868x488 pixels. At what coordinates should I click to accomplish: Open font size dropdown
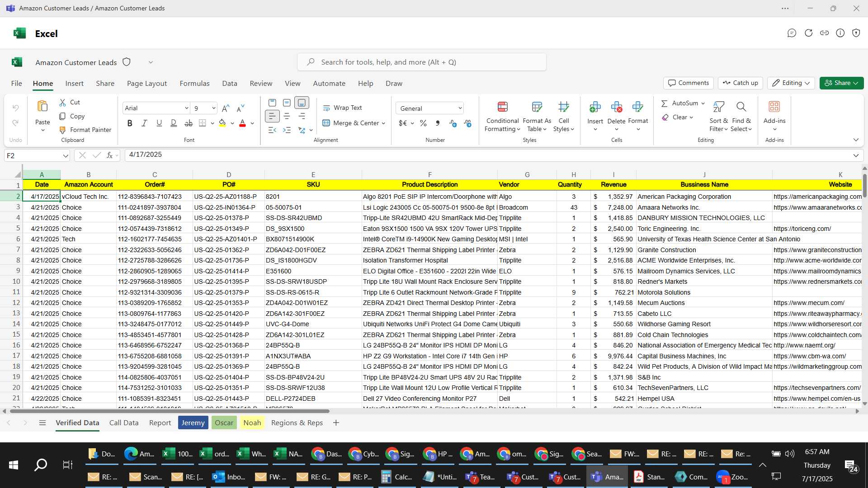[213, 108]
